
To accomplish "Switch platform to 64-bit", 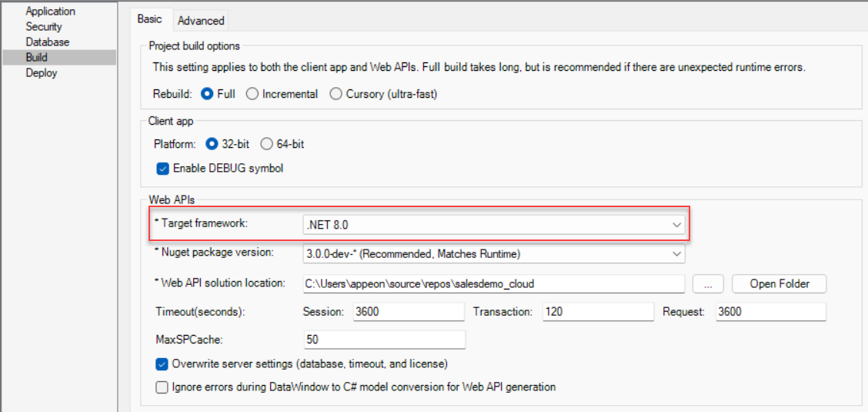I will (267, 144).
